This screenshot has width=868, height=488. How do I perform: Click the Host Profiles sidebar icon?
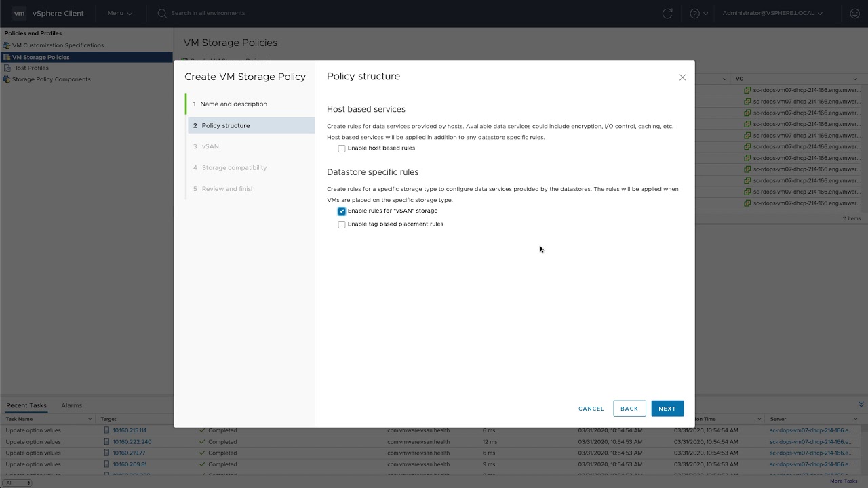[x=7, y=68]
